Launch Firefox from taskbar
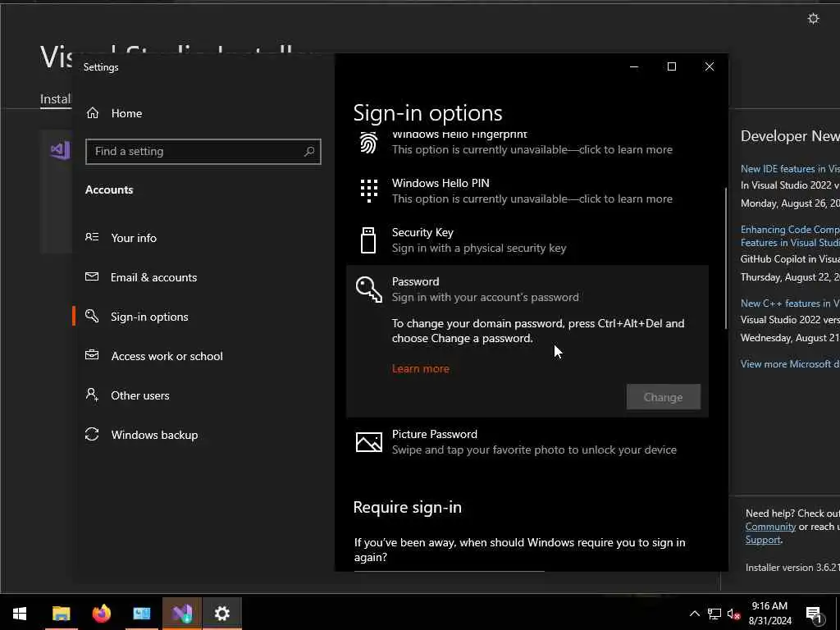Image resolution: width=840 pixels, height=630 pixels. [101, 614]
